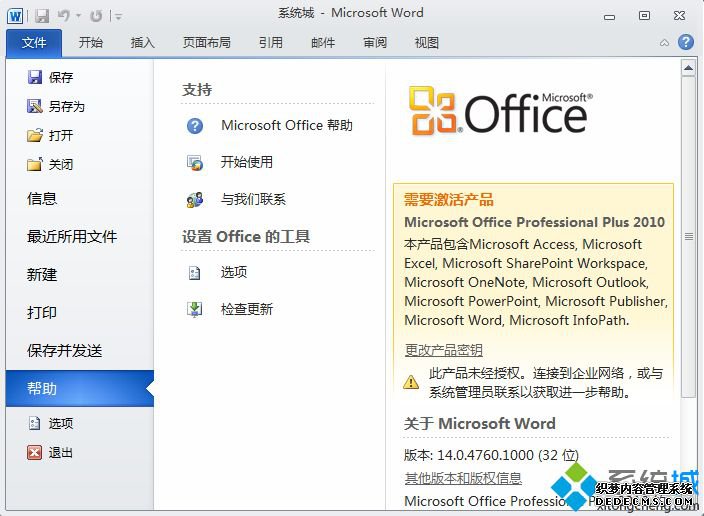This screenshot has height=516, width=704.
Task: Open the 打印 backstage section
Action: click(42, 312)
